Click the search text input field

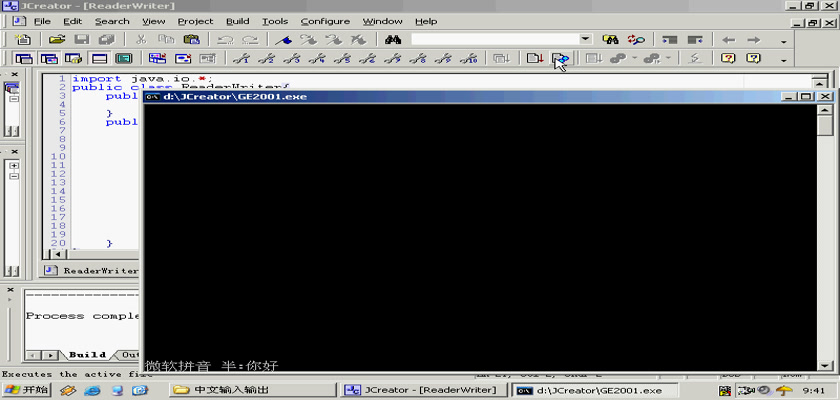click(495, 40)
